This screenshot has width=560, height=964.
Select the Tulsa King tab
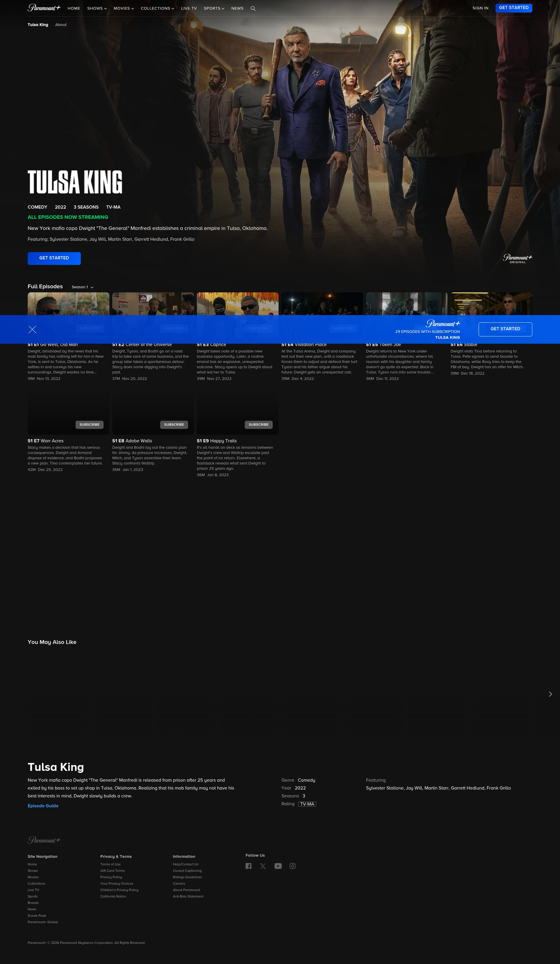click(x=38, y=25)
